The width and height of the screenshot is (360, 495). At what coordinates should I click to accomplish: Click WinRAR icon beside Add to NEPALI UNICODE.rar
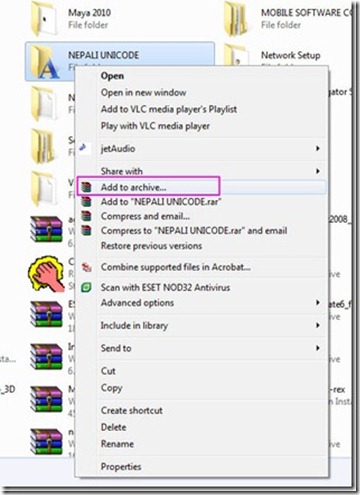(86, 202)
